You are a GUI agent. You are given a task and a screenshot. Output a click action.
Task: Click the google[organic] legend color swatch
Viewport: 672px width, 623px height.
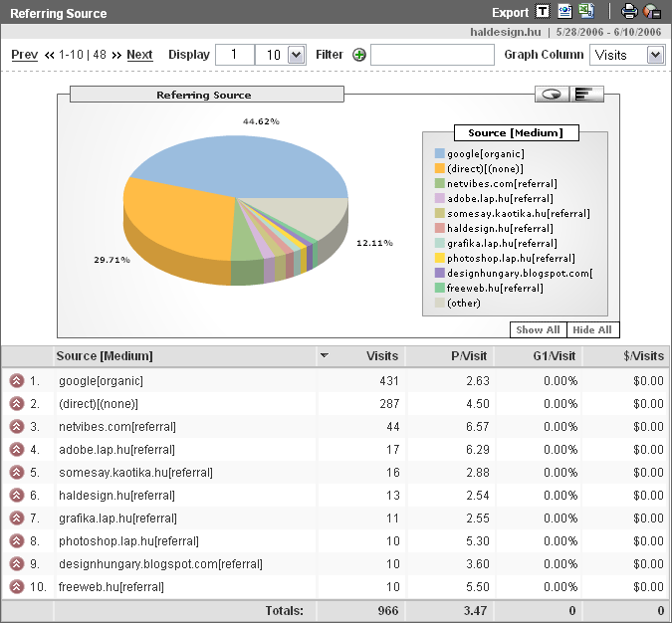[x=439, y=153]
